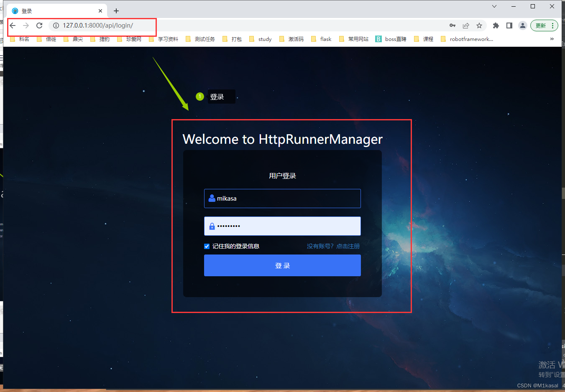The height and width of the screenshot is (392, 565).
Task: Click the 没有账号？点击注册 link
Action: tap(333, 246)
